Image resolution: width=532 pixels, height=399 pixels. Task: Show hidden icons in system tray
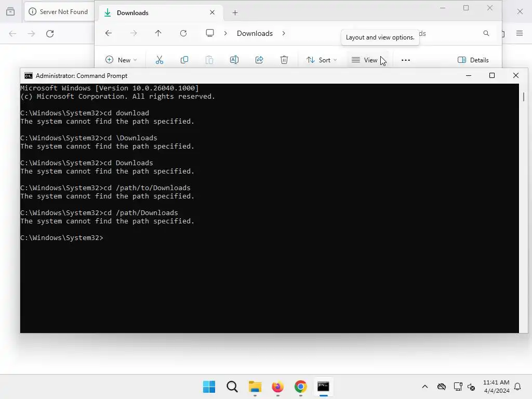click(x=425, y=387)
